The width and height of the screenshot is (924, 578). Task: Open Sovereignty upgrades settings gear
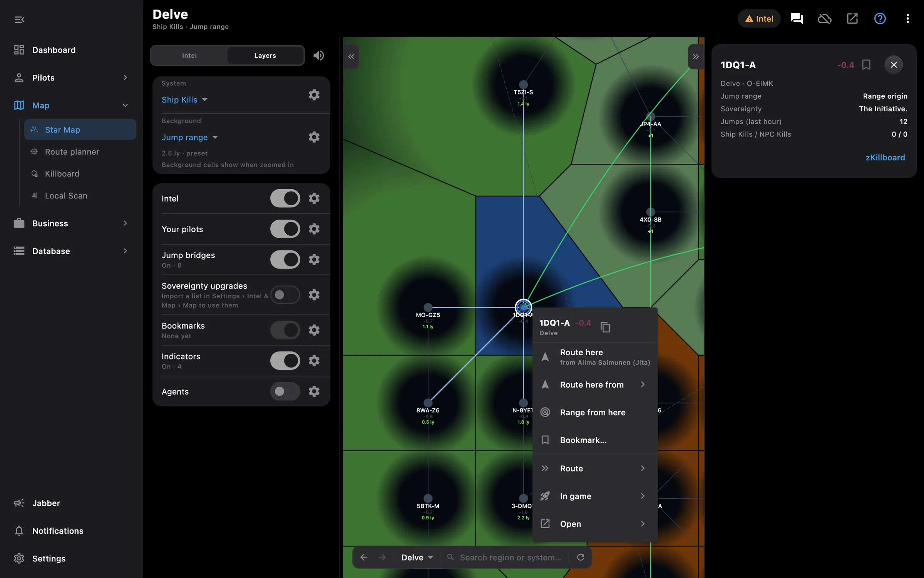coord(314,295)
